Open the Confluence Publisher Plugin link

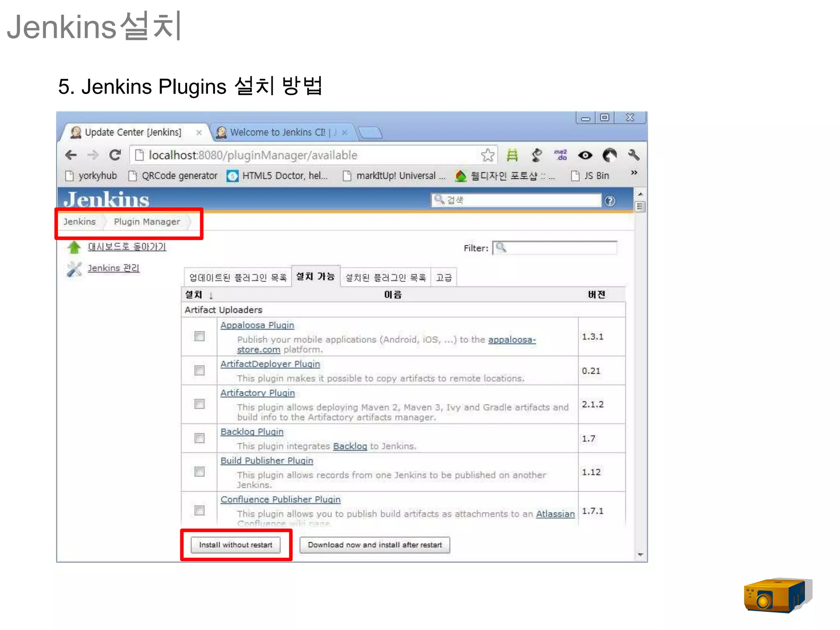281,500
